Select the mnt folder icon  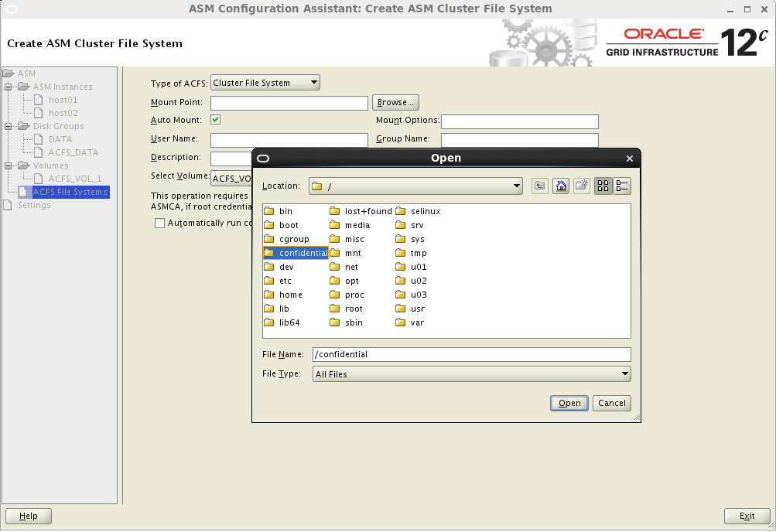(x=335, y=253)
